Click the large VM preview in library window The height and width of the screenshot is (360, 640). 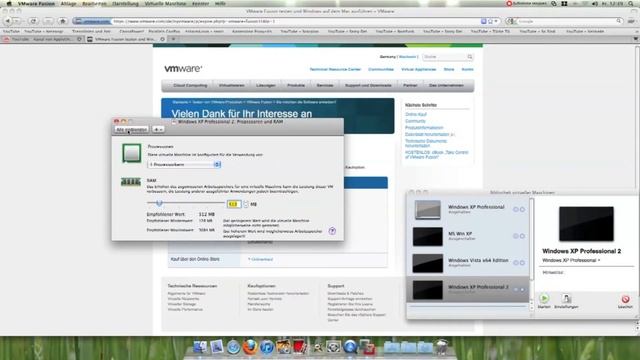click(586, 224)
